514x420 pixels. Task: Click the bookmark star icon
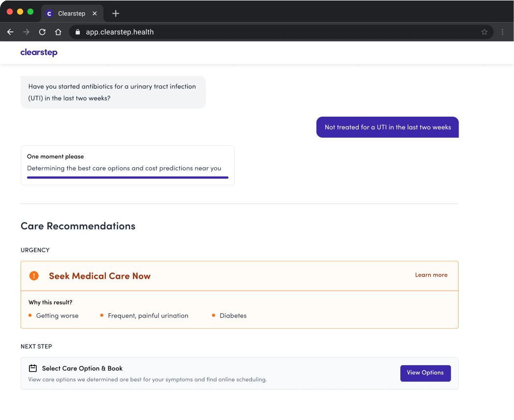485,31
